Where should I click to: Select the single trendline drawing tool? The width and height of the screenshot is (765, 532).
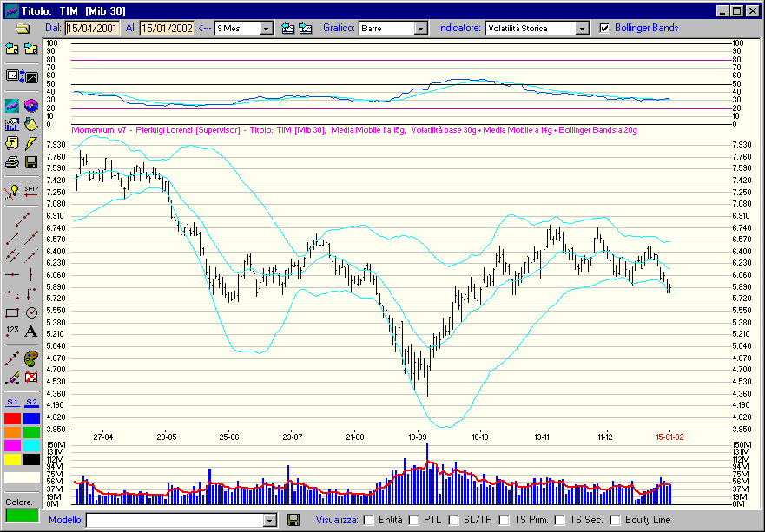22,220
